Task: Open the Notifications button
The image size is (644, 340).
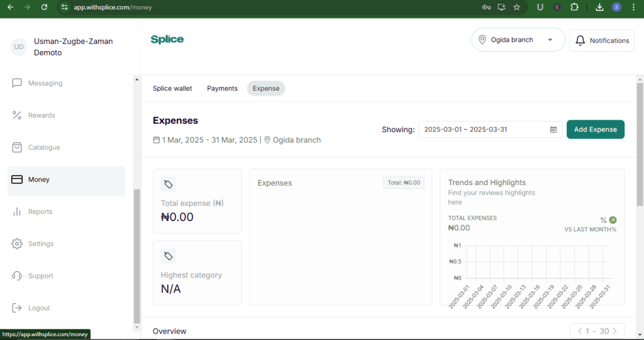Action: tap(602, 40)
